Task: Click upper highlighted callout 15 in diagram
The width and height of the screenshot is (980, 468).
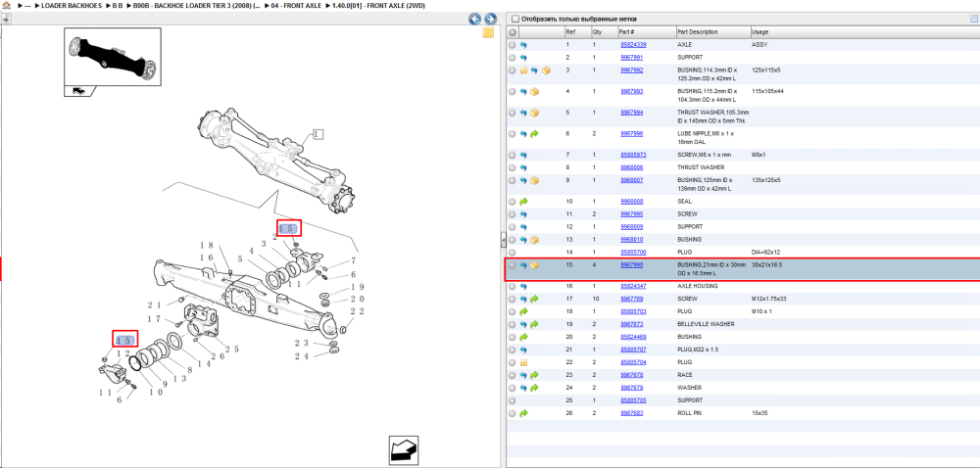Action: [289, 228]
